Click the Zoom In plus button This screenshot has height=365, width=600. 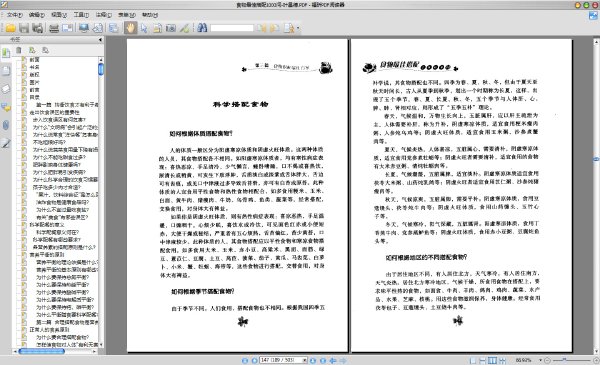pos(596,360)
